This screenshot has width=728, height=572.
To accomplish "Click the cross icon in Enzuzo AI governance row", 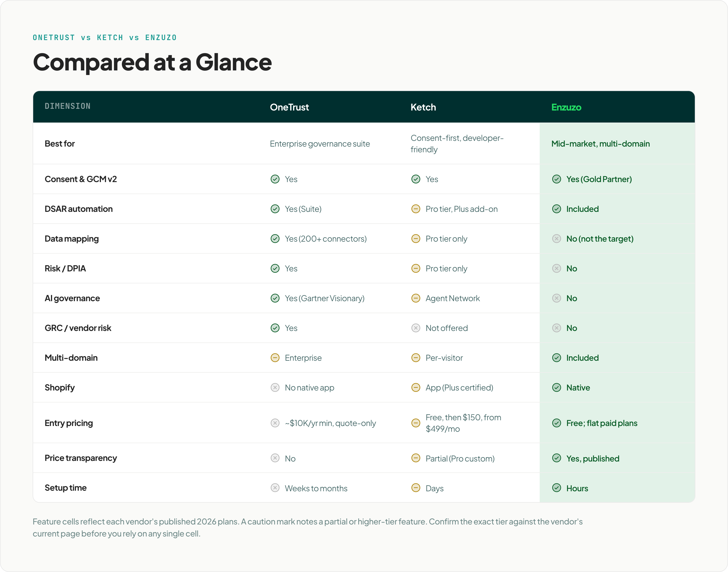I will [x=557, y=298].
